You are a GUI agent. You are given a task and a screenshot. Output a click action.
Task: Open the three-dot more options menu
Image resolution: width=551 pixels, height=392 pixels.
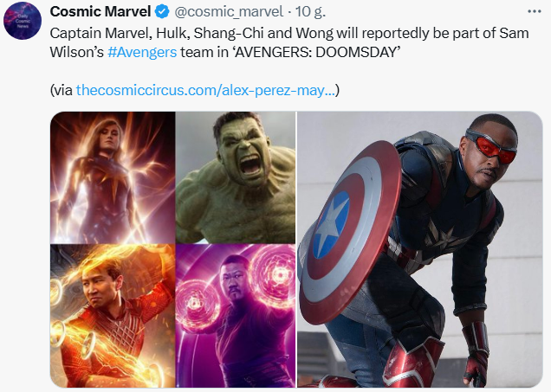[x=535, y=11]
